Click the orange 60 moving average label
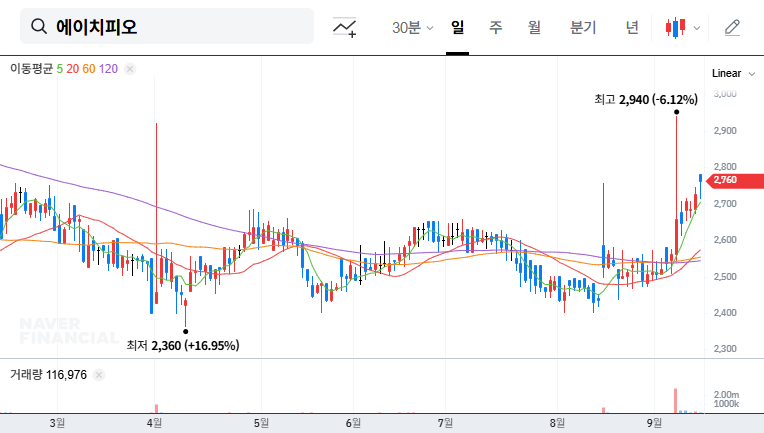Screen dimensions: 764x433 pyautogui.click(x=89, y=69)
